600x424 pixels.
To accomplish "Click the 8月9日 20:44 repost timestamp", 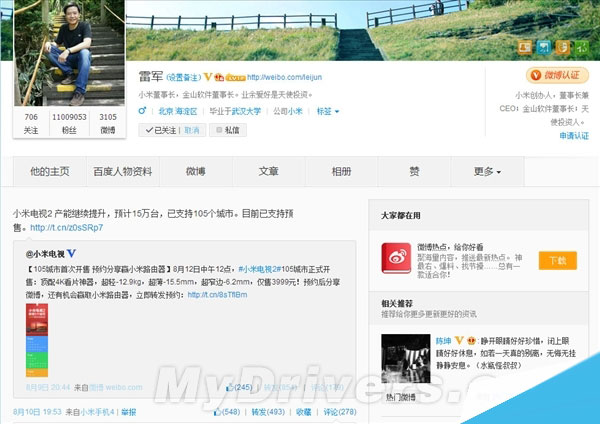I will pyautogui.click(x=48, y=388).
